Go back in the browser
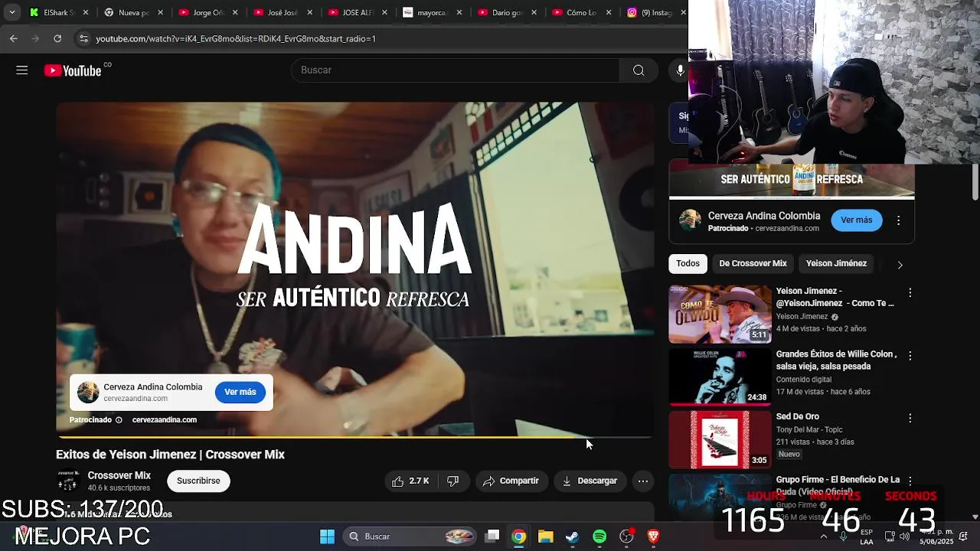The width and height of the screenshot is (980, 551). 14,38
